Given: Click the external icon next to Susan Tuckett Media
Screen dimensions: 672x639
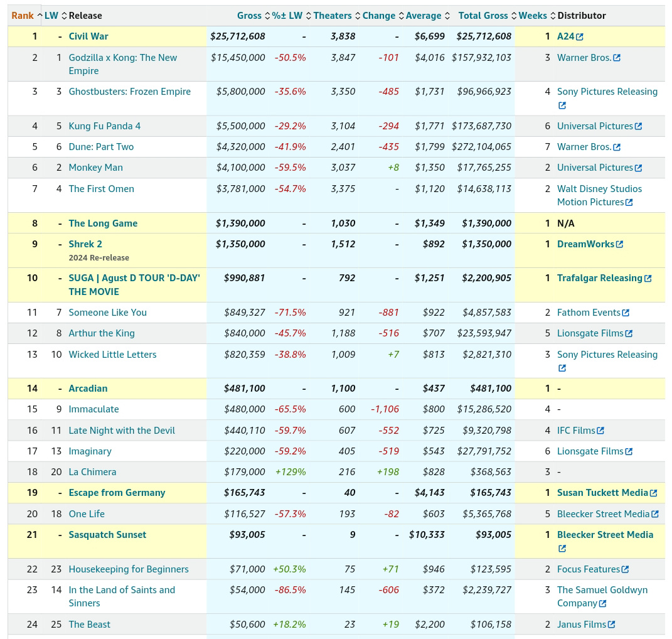Looking at the screenshot, I should tap(654, 493).
